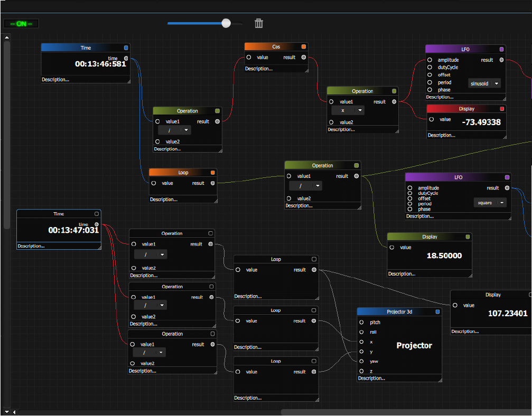Click the result output port of the orange Loop node

pyautogui.click(x=213, y=183)
